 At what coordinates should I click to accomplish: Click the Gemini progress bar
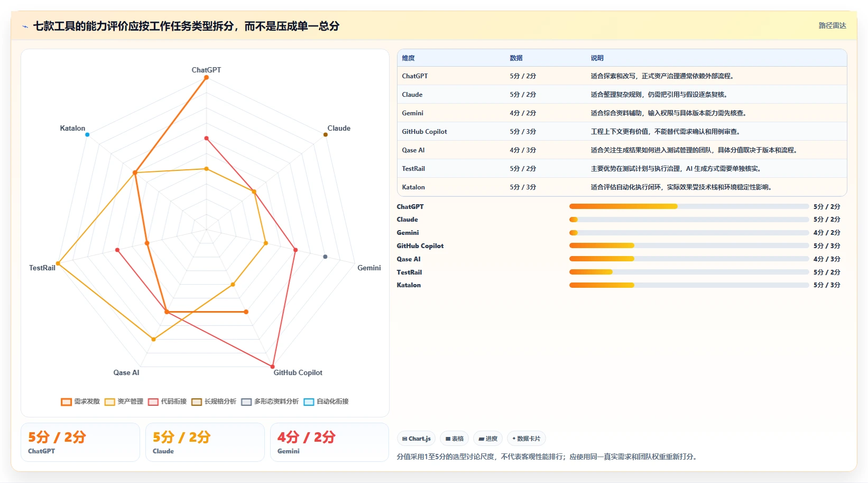pyautogui.click(x=689, y=233)
